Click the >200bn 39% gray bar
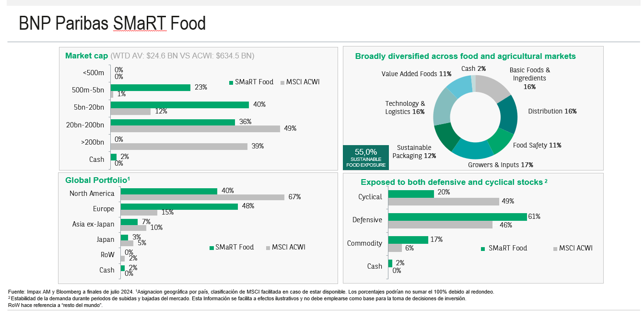This screenshot has height=318, width=644. 179,147
